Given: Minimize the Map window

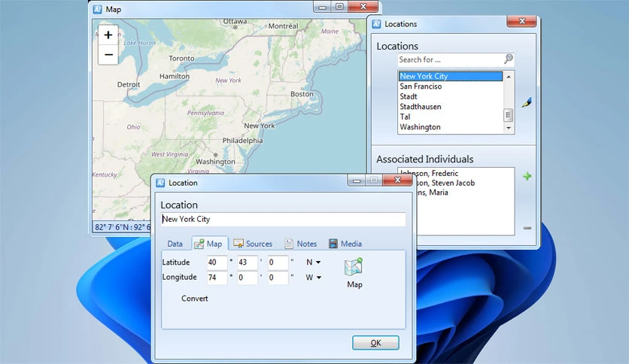Looking at the screenshot, I should 322,7.
